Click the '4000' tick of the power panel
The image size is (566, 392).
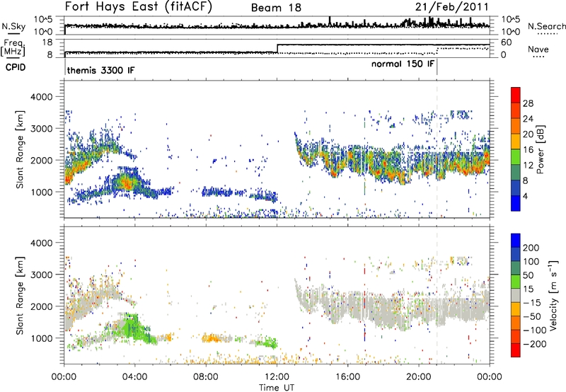click(x=42, y=97)
